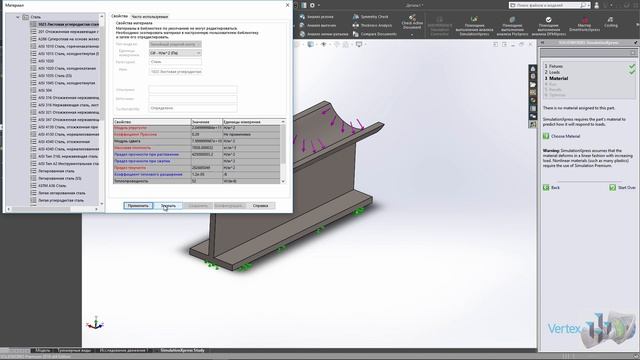Image resolution: width=640 pixels, height=360 pixels.
Task: Select A286 Суперсплав material
Action: 68,39
